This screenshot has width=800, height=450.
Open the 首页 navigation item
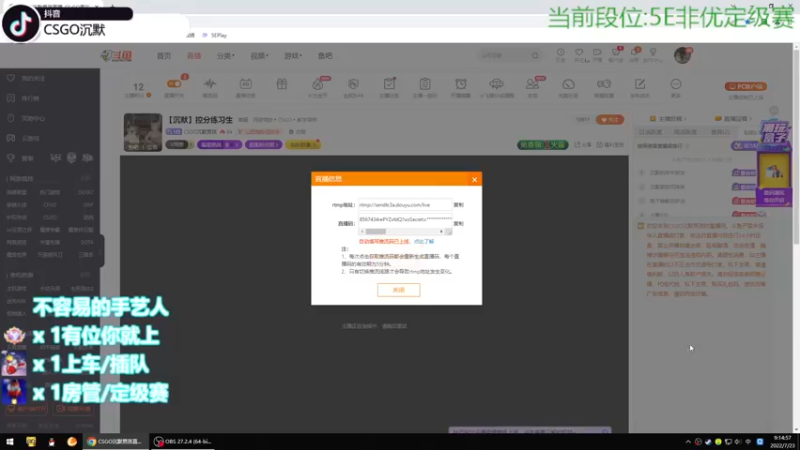(x=164, y=56)
